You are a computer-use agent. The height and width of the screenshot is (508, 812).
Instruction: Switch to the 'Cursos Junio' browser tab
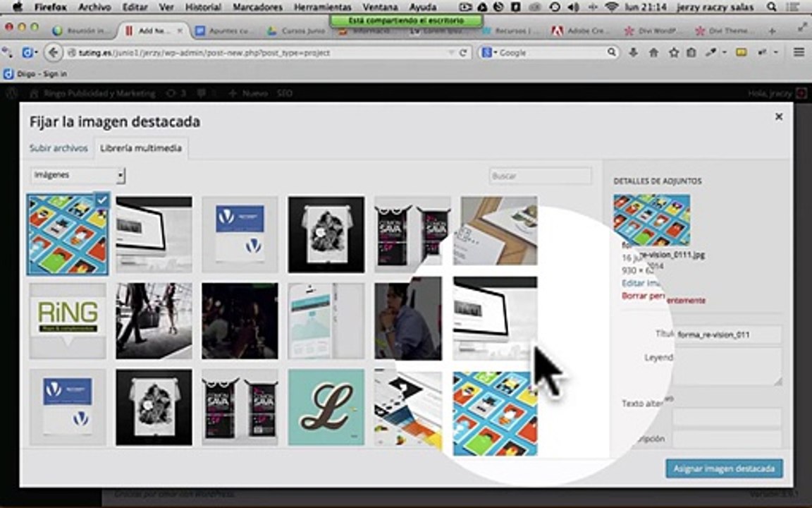[x=297, y=31]
